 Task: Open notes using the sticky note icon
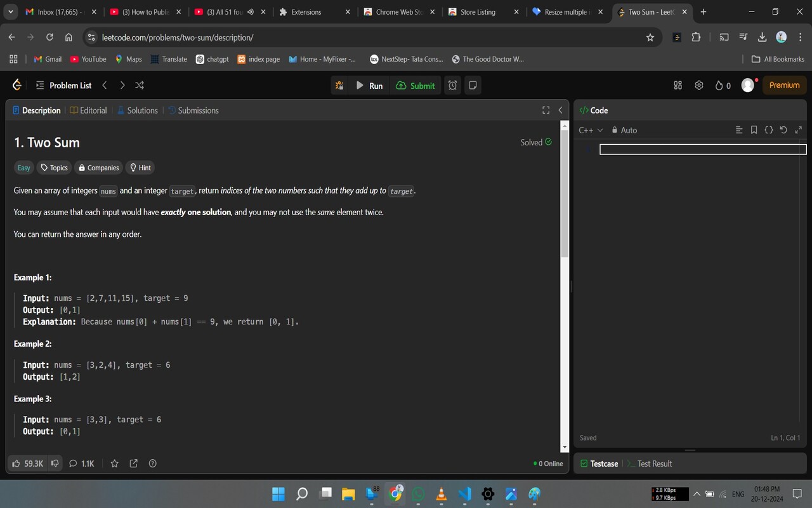(472, 85)
